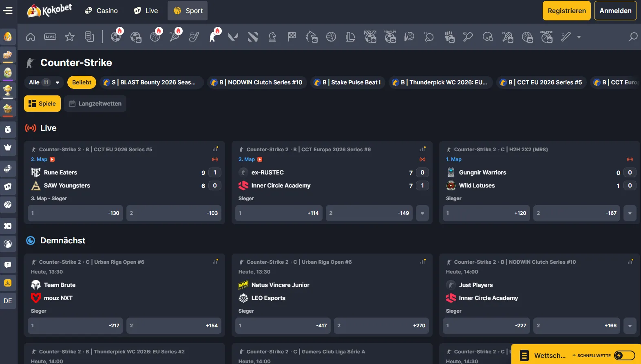Filter by NODWIN Clutch Series #10 chip
Image resolution: width=641 pixels, height=364 pixels.
pyautogui.click(x=257, y=82)
